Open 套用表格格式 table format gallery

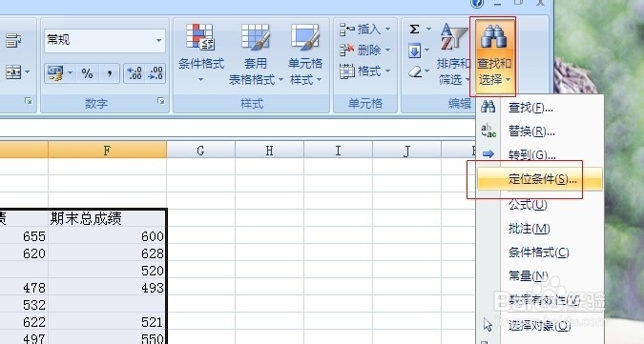coord(256,54)
